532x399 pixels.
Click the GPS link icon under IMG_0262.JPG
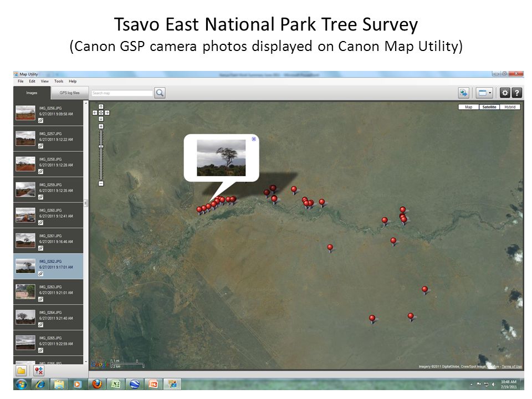(40, 273)
